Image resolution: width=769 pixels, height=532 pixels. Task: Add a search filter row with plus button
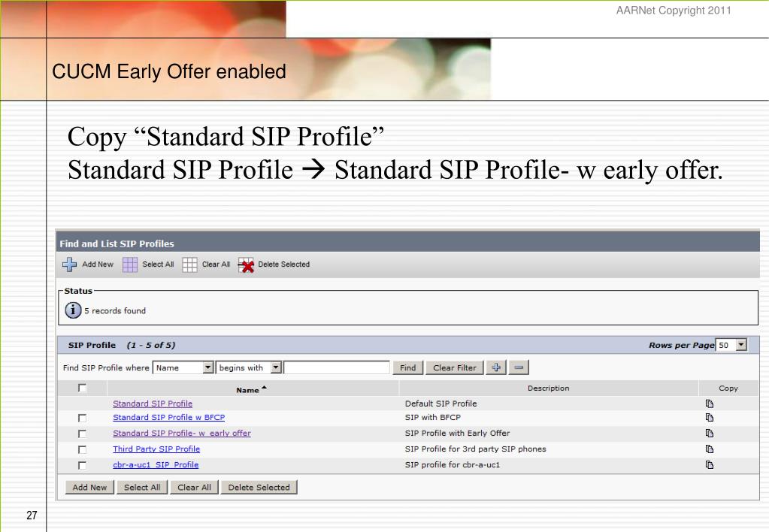coord(496,367)
